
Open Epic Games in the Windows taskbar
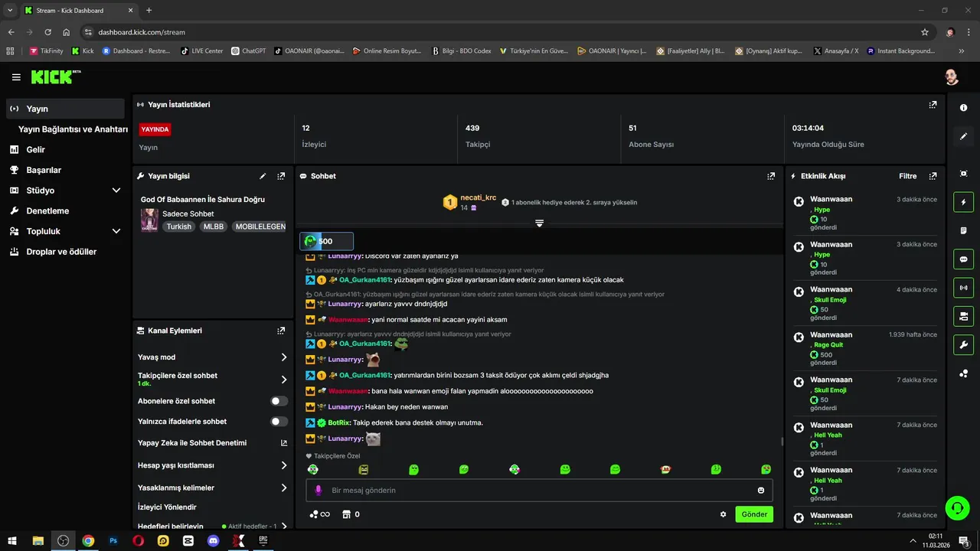(x=263, y=540)
